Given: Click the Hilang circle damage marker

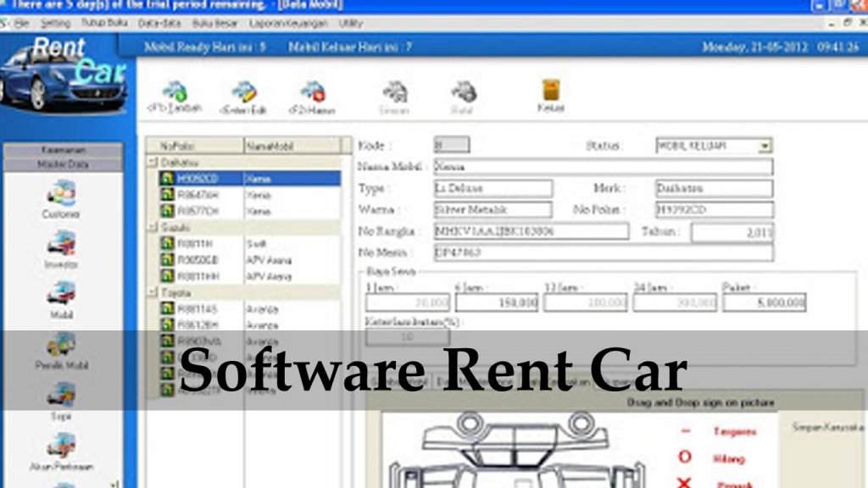Looking at the screenshot, I should point(685,457).
